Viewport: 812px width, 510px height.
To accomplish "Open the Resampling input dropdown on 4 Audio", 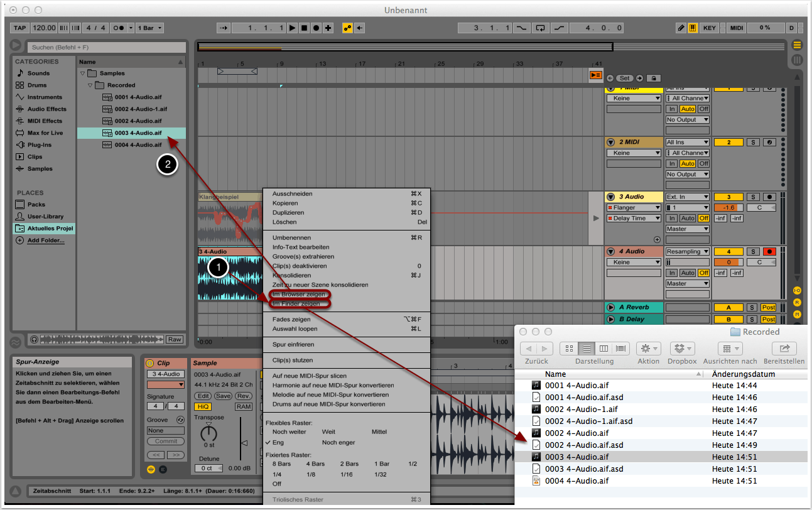I will click(688, 251).
